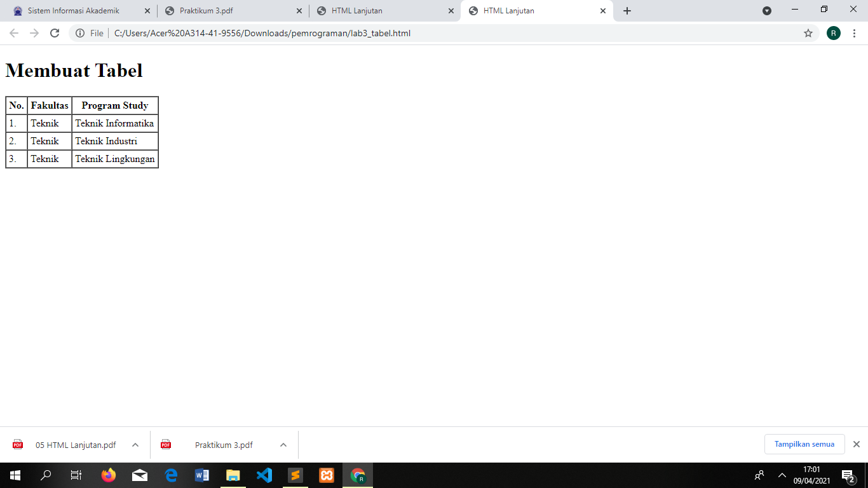The image size is (868, 488).
Task: Open Microsoft Edge from taskbar
Action: [171, 475]
